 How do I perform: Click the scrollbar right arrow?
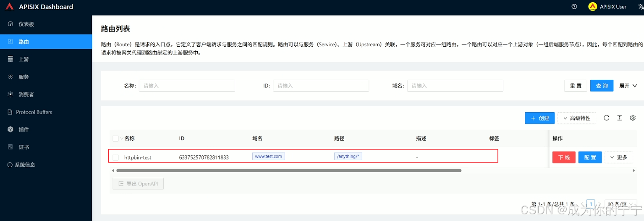pos(634,171)
